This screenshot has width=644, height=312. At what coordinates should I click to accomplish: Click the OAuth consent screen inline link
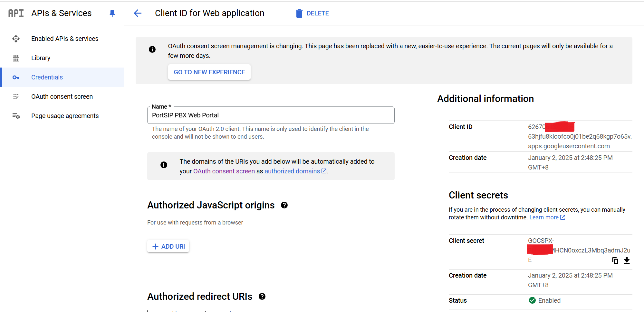pos(224,171)
